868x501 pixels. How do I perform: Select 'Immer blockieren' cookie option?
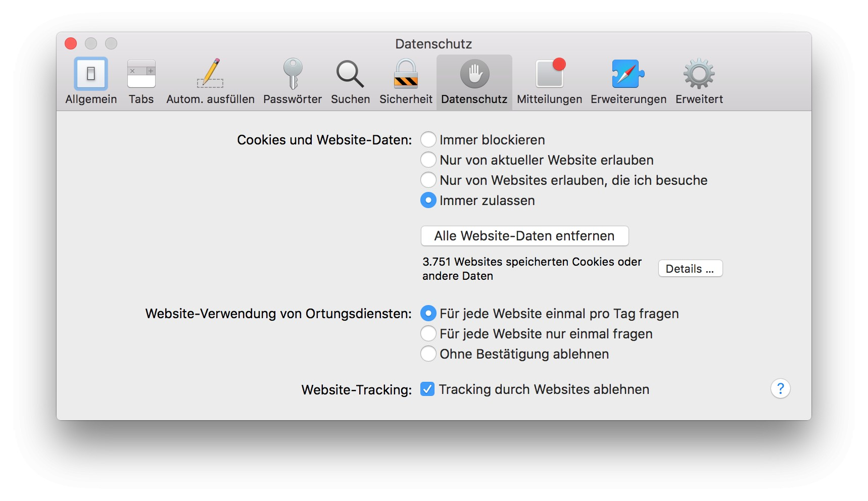(x=428, y=140)
